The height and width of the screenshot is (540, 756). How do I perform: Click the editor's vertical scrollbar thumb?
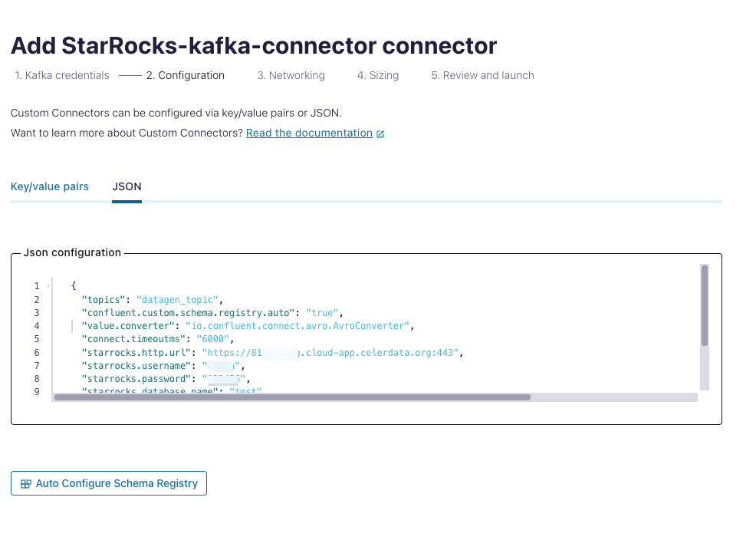(704, 305)
